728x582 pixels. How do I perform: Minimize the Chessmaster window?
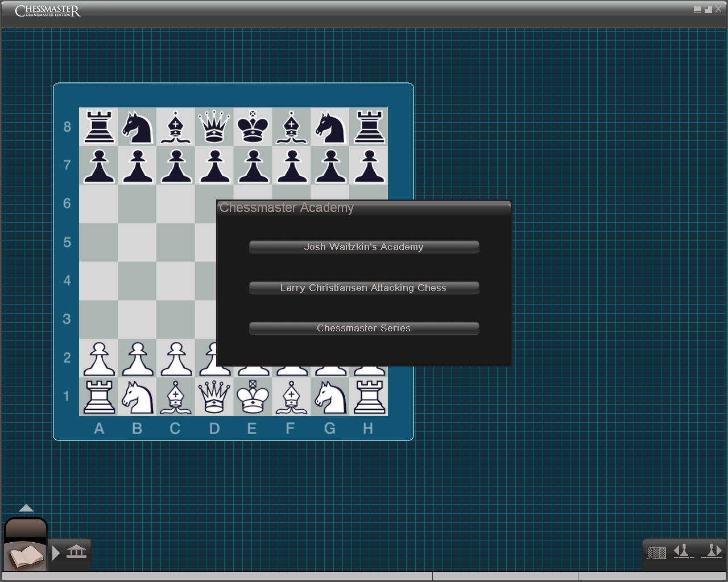pos(697,10)
